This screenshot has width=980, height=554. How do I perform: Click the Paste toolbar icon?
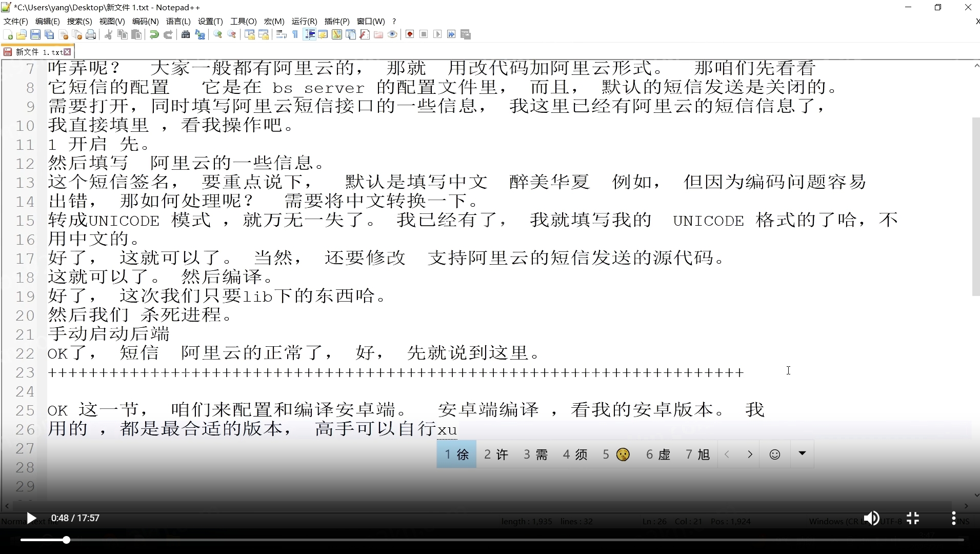(x=136, y=34)
